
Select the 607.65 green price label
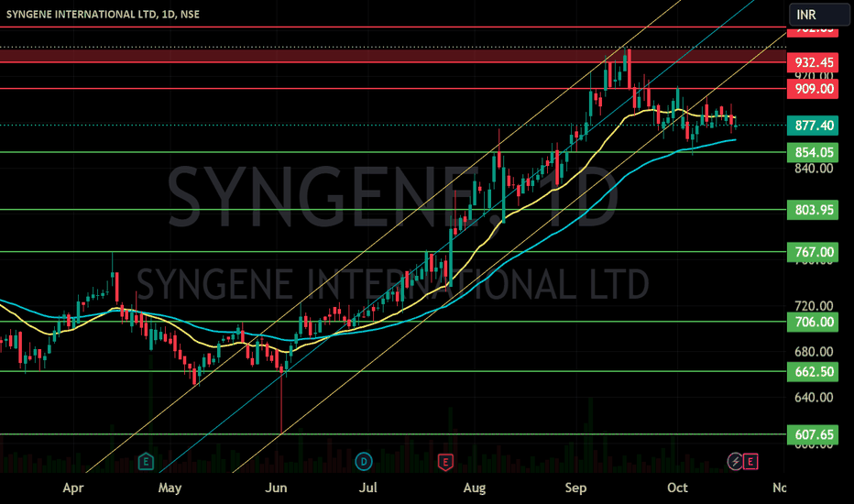813,434
